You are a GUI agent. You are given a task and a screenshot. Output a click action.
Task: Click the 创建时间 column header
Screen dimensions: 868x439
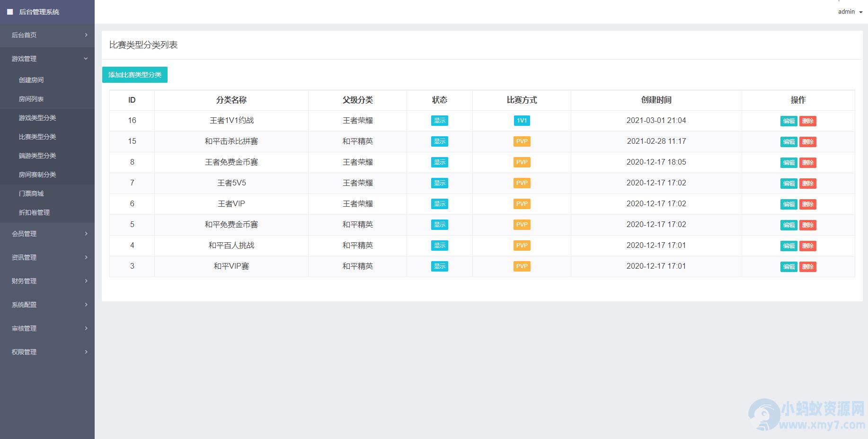coord(656,100)
